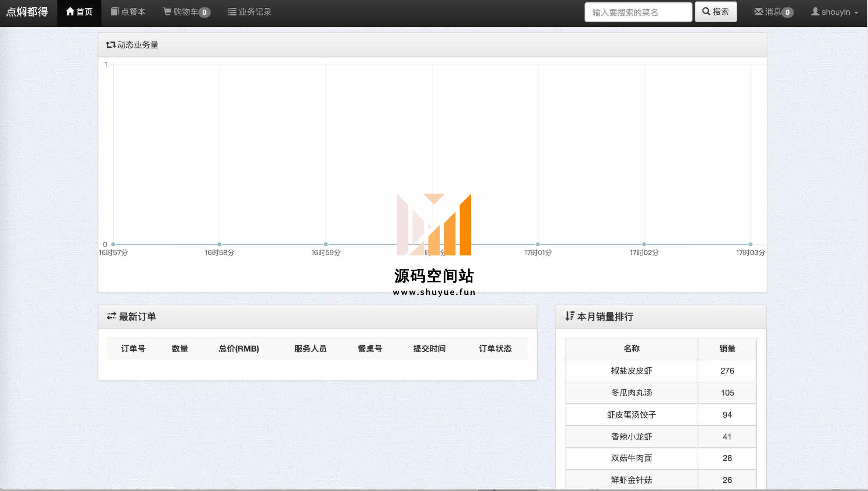Select the 双菇牛肉面 row
The image size is (868, 491).
coord(661,458)
